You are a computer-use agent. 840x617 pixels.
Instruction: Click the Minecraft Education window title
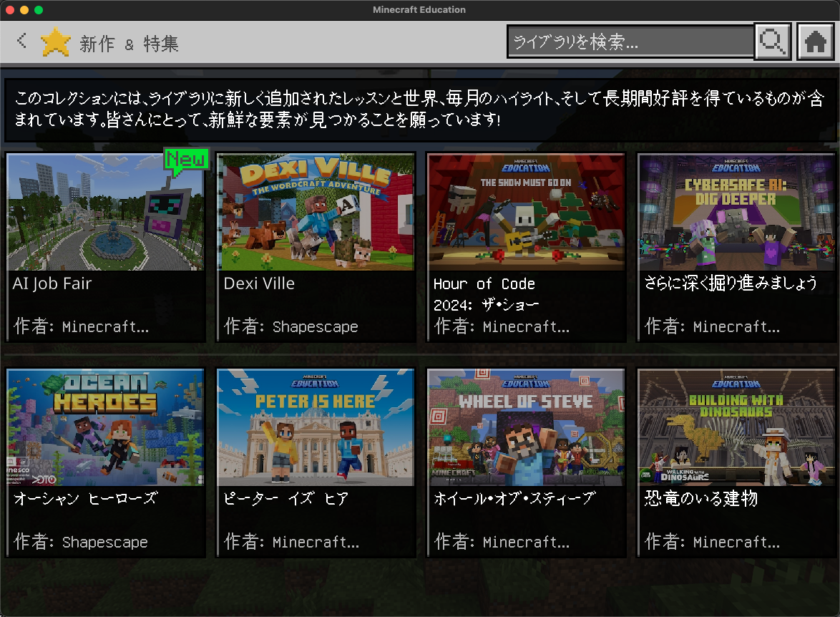[419, 9]
